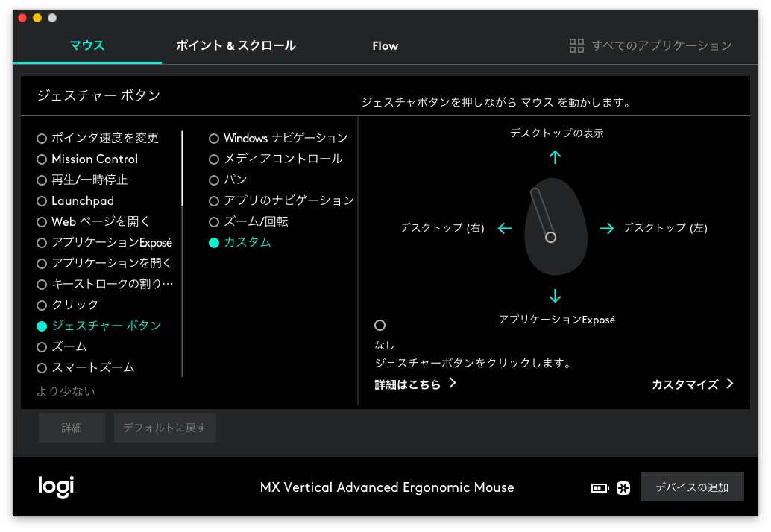Click the left arrow gesture for デスクトップ (右)

click(505, 229)
